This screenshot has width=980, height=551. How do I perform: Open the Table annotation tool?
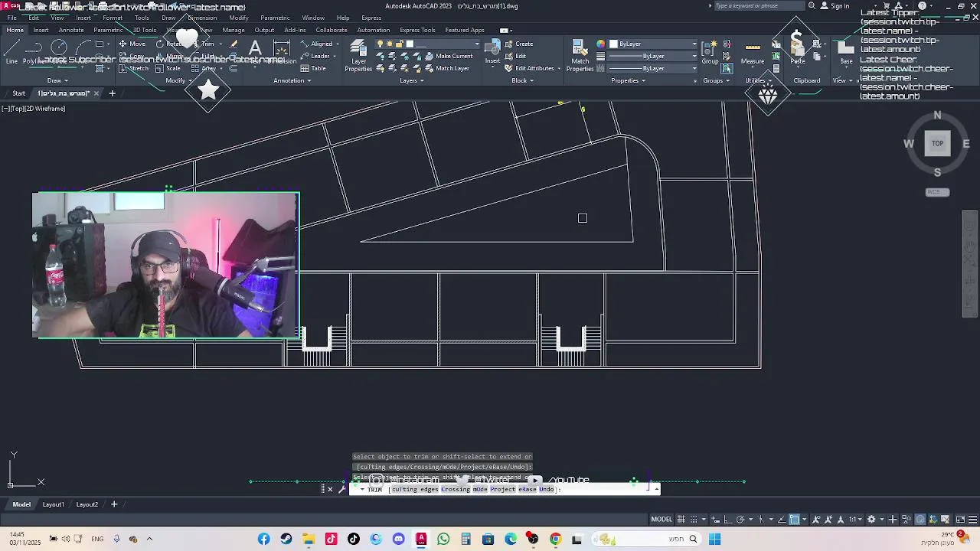[313, 68]
